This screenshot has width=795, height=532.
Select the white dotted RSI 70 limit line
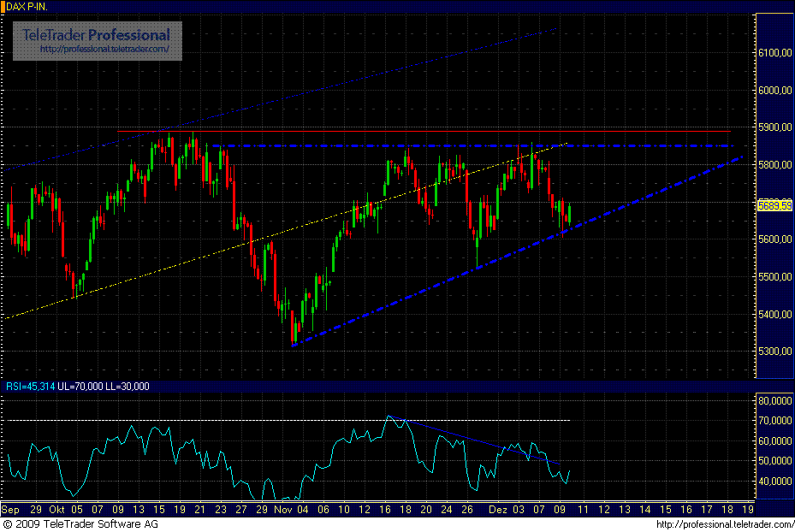(287, 421)
